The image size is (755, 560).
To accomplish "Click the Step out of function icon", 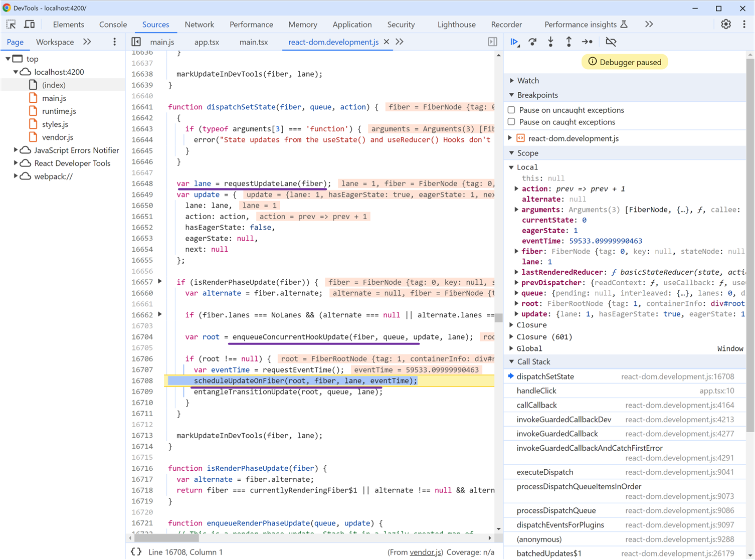I will pyautogui.click(x=569, y=42).
